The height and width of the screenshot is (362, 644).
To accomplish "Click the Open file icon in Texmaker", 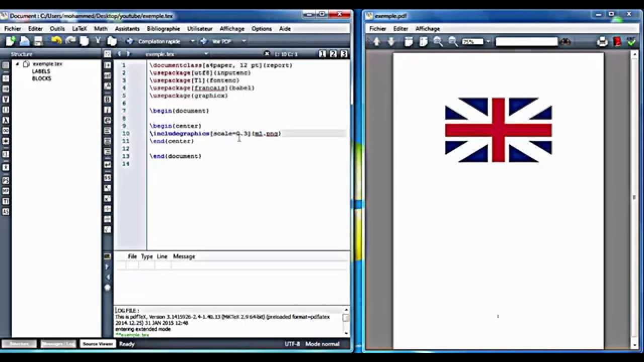I will point(24,41).
